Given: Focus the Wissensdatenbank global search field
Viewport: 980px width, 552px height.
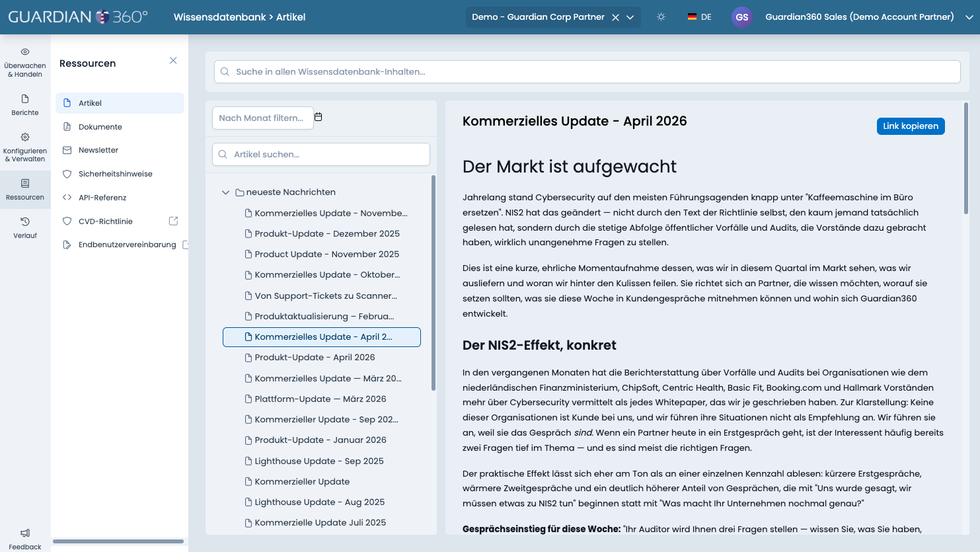Looking at the screenshot, I should [587, 71].
